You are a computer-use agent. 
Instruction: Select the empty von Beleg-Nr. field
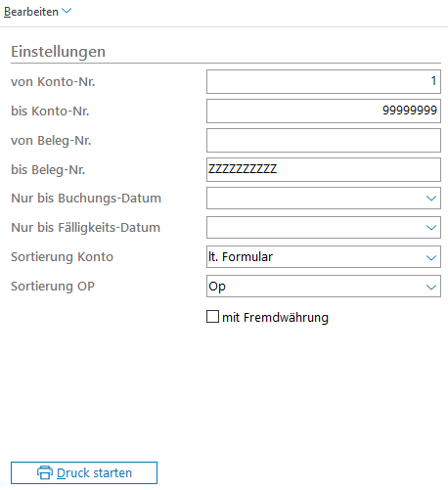[324, 140]
